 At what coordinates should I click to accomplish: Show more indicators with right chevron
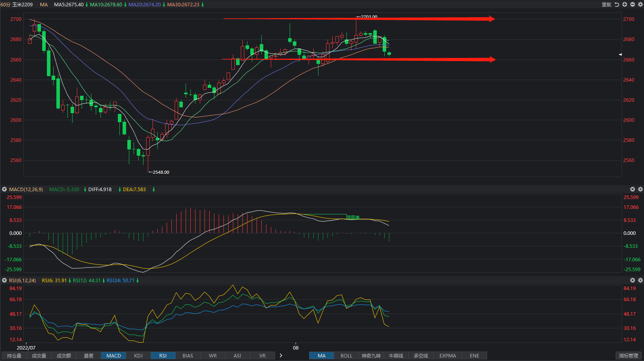pyautogui.click(x=281, y=355)
